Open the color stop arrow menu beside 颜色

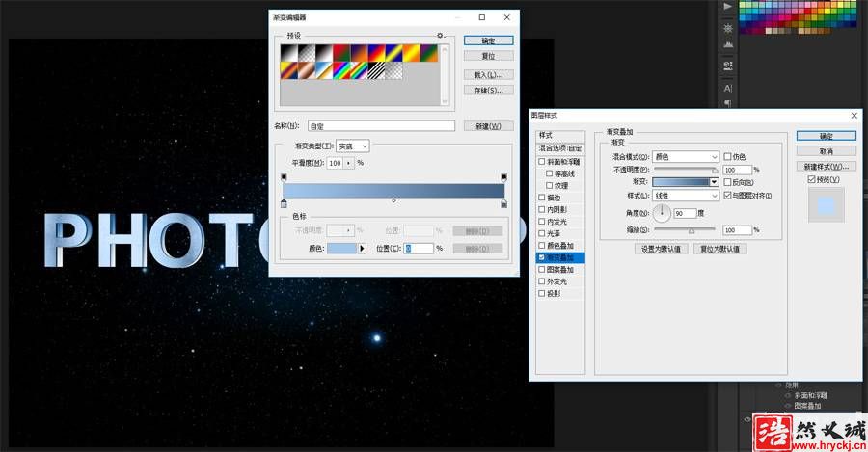click(362, 249)
